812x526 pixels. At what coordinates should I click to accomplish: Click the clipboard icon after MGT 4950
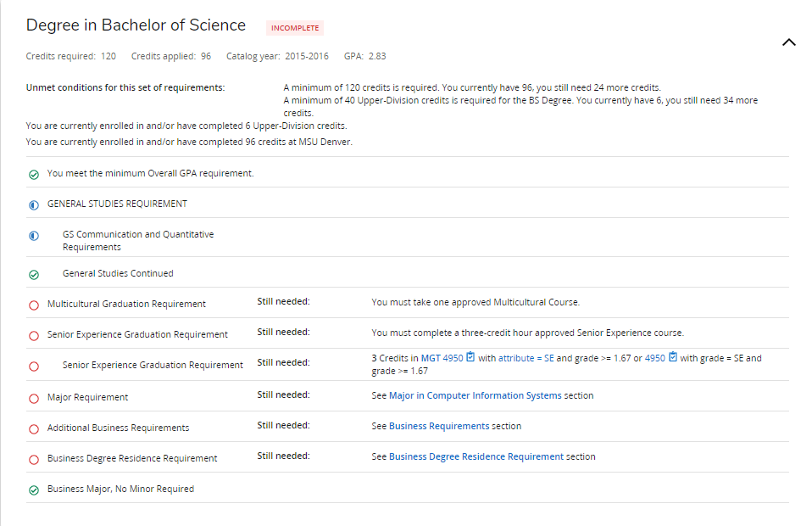470,357
